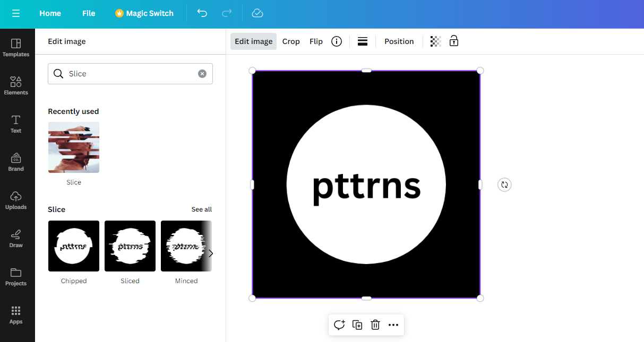
Task: Click the rotate handle beside the image
Action: [x=504, y=185]
